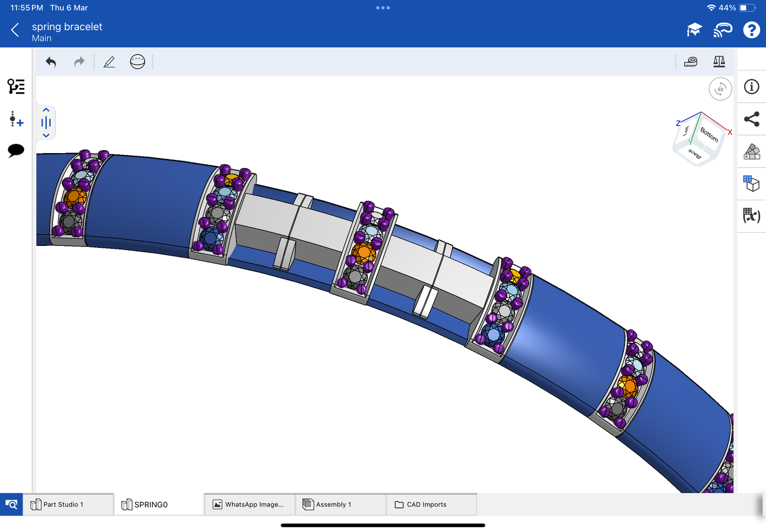Open mass properties scale icon
766x532 pixels.
(719, 62)
